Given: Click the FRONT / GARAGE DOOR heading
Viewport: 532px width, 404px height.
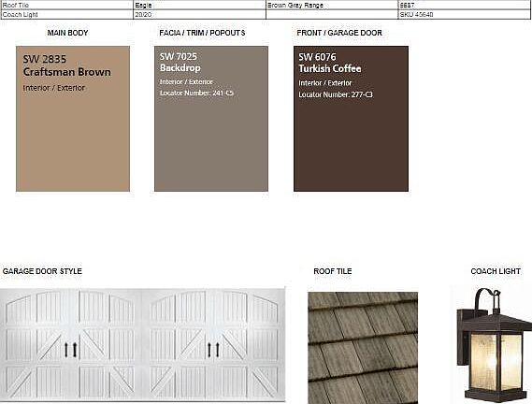Looking at the screenshot, I should pyautogui.click(x=339, y=33).
